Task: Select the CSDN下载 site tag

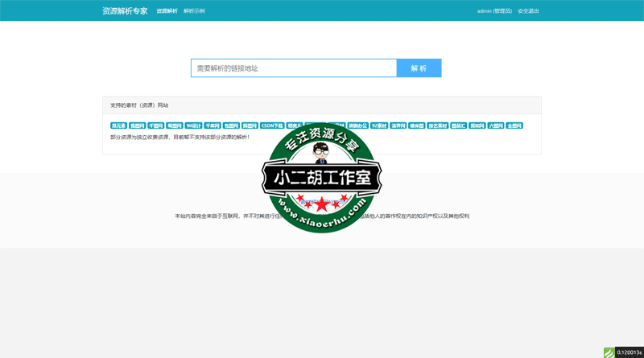Action: pyautogui.click(x=272, y=126)
